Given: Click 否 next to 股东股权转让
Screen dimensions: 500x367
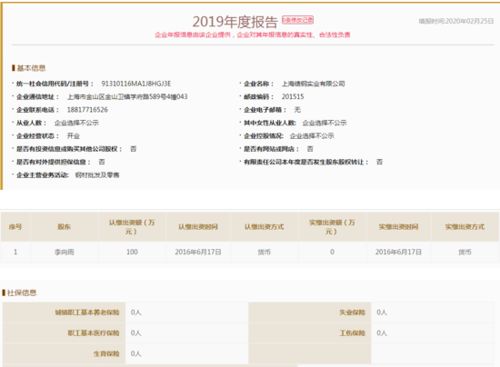Looking at the screenshot, I should click(x=379, y=162).
